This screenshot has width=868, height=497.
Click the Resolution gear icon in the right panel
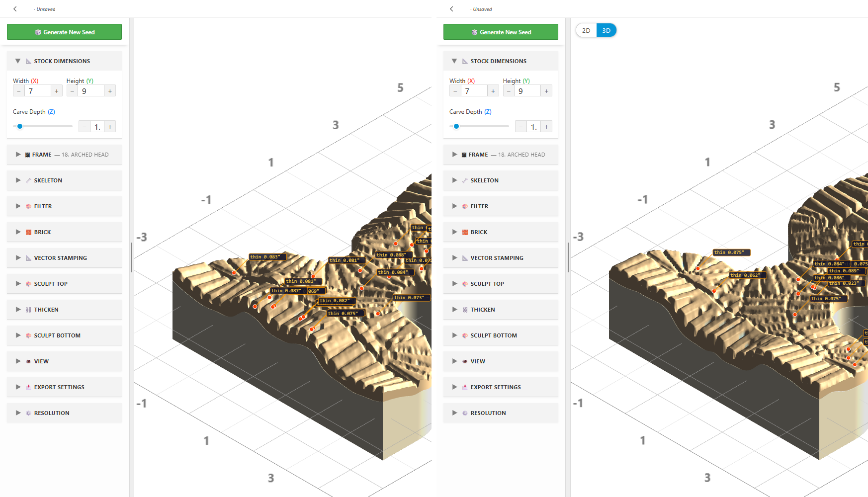465,413
